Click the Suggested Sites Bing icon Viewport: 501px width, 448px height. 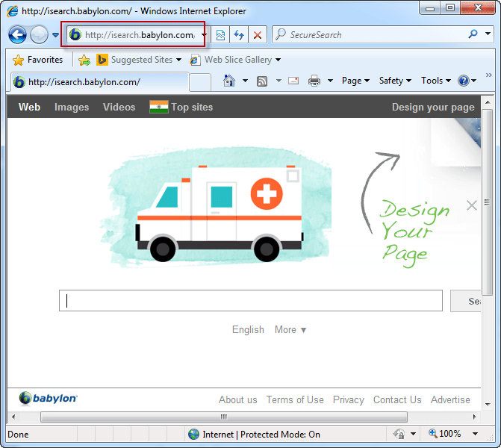click(x=102, y=60)
